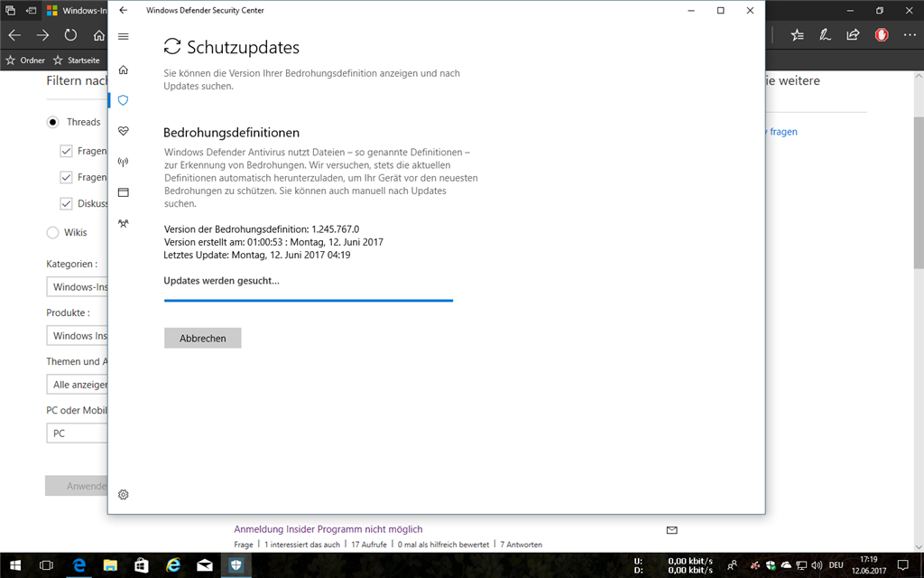Screen dimensions: 924x578
Task: Click the Windows Defender tray shield icon
Action: (x=771, y=565)
